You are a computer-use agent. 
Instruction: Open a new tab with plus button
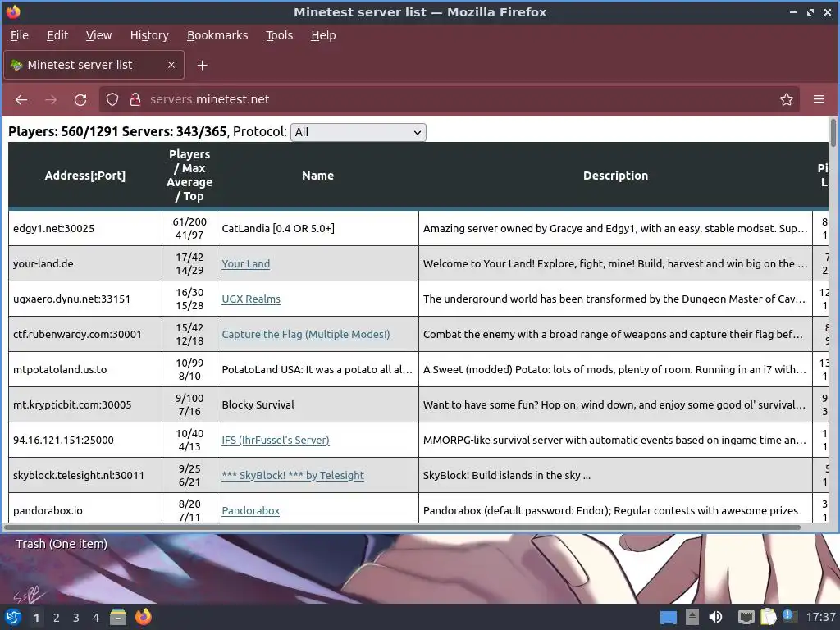pos(202,66)
